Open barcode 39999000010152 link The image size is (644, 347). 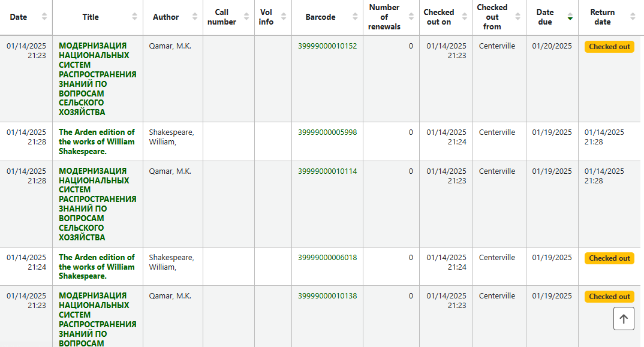[x=327, y=46]
